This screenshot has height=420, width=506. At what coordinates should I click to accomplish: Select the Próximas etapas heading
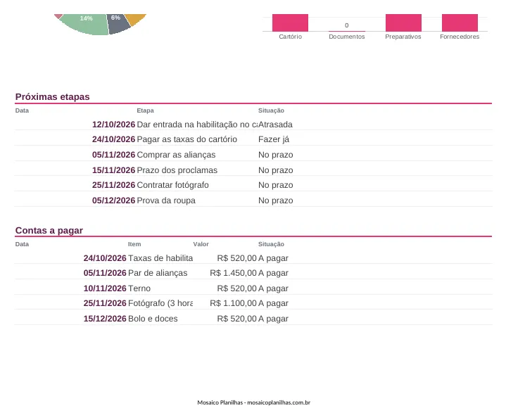52,97
